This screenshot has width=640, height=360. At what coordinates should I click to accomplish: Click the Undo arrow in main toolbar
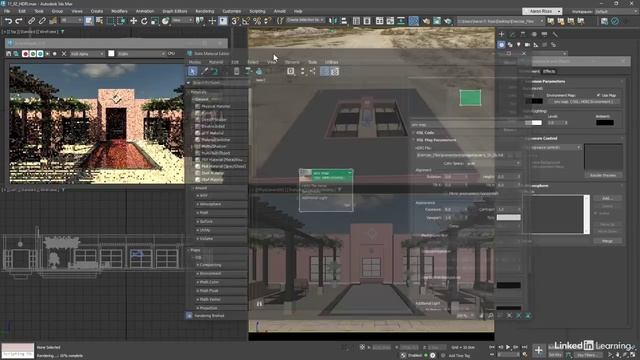point(8,21)
